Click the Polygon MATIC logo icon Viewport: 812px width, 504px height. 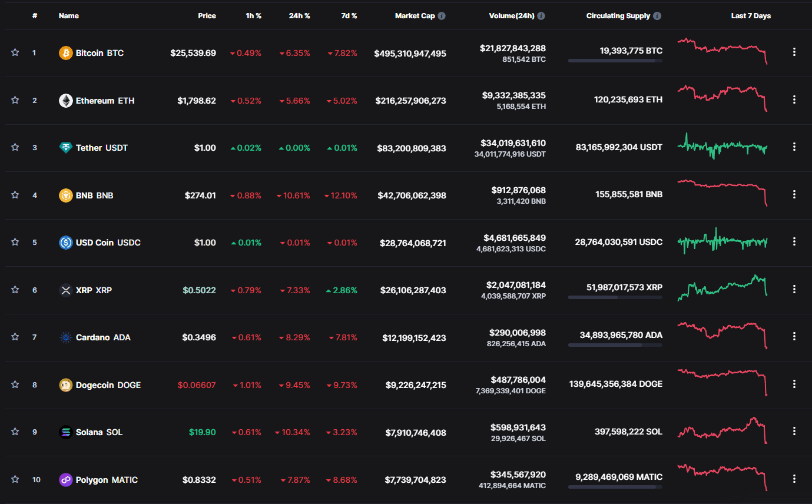pyautogui.click(x=66, y=480)
